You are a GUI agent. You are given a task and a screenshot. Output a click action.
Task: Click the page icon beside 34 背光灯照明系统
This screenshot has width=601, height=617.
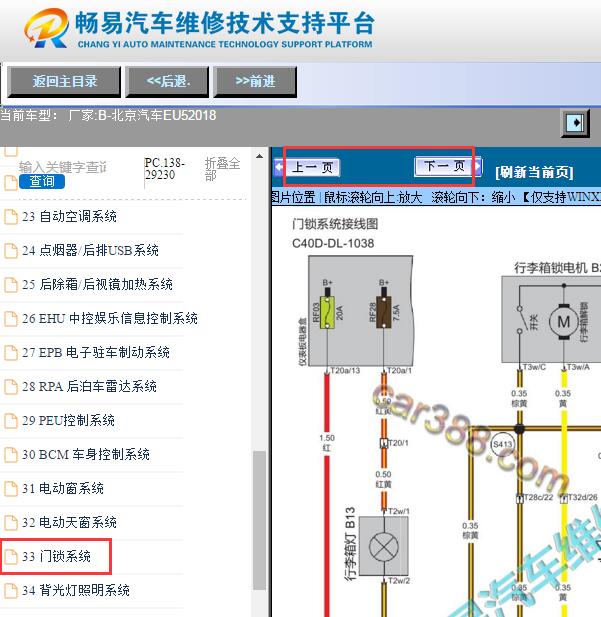point(11,591)
